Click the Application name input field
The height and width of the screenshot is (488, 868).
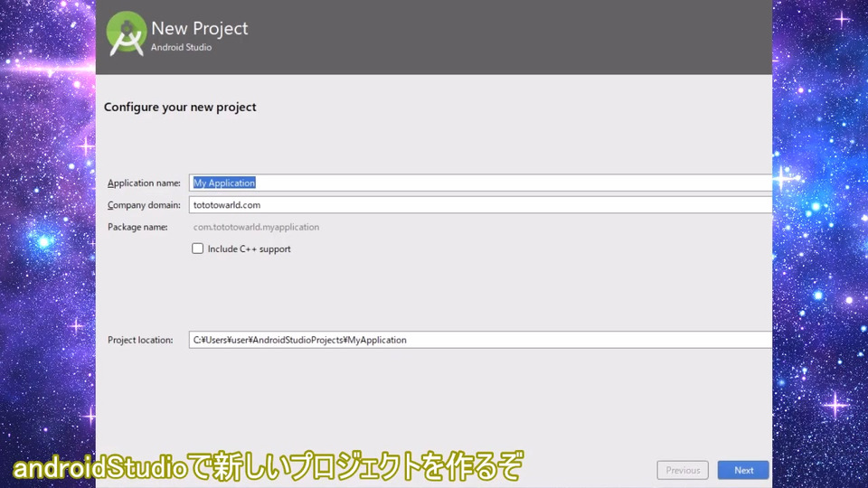click(480, 183)
